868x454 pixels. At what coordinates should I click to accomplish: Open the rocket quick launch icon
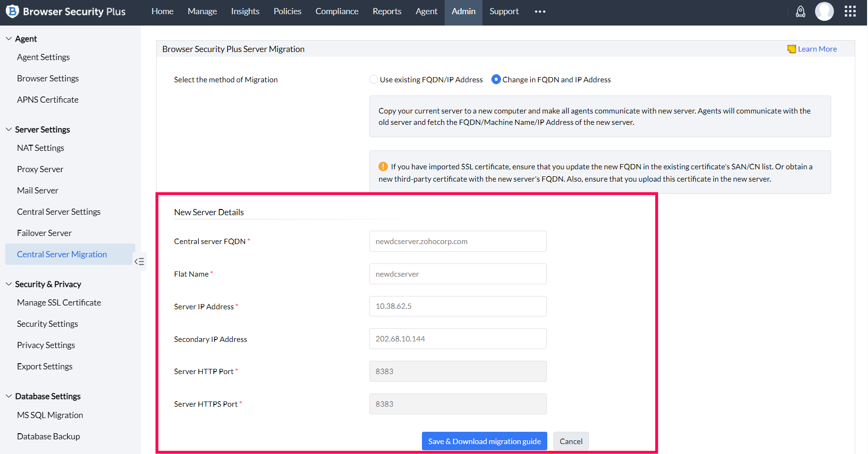click(x=800, y=11)
